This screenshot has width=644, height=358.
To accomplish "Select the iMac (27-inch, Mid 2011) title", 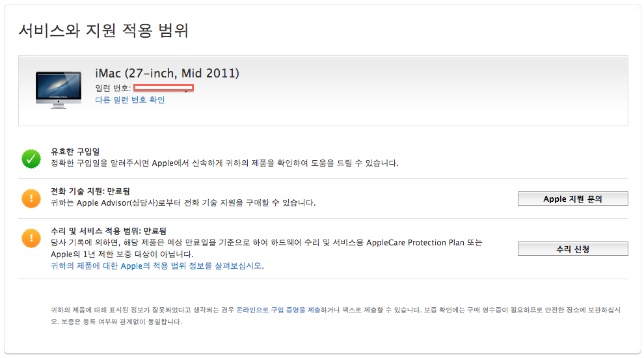I will (167, 73).
